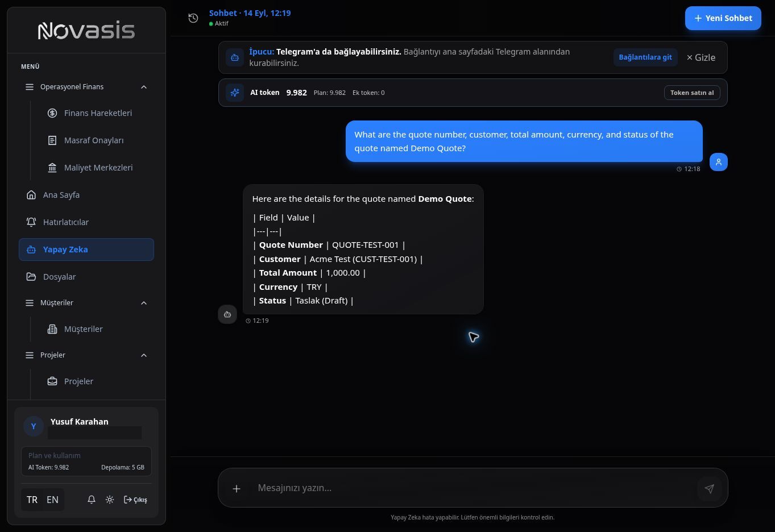Toggle light/dark theme sun icon
The image size is (775, 532).
pyautogui.click(x=110, y=500)
